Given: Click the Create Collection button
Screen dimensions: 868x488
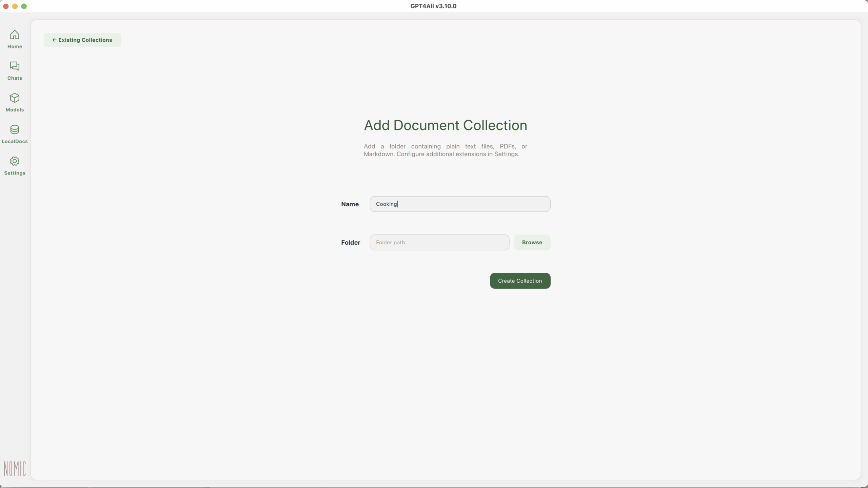Looking at the screenshot, I should [x=520, y=281].
